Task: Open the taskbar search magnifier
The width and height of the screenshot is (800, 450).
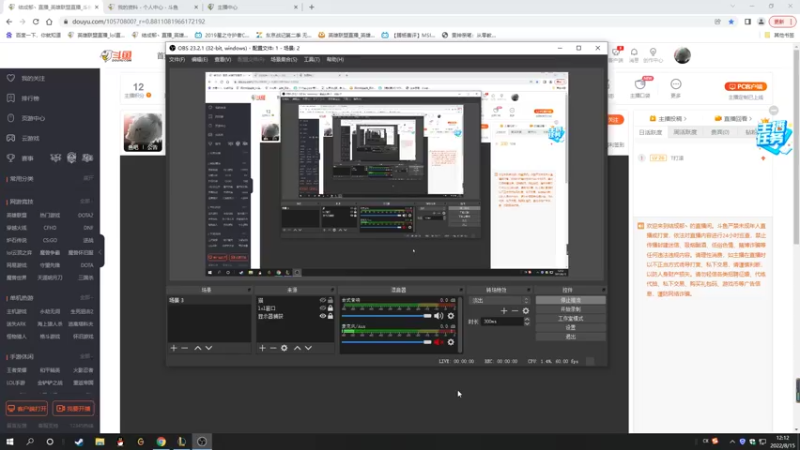Action: point(30,442)
